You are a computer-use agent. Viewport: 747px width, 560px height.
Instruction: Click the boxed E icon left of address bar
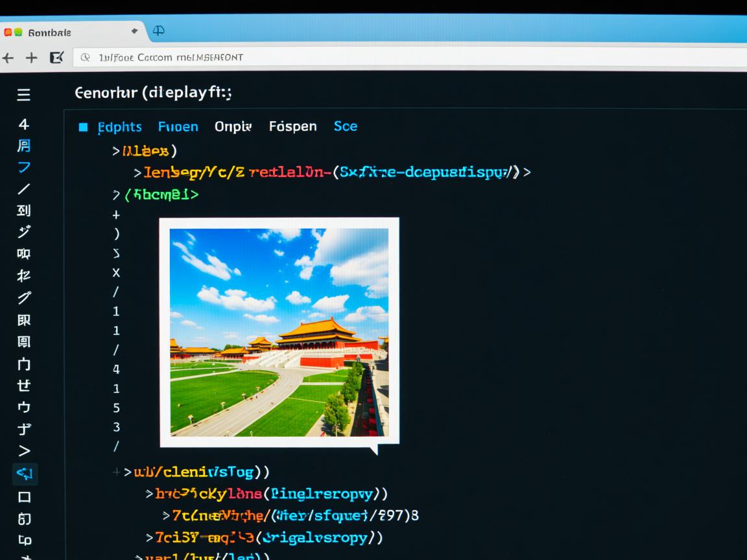tap(56, 58)
